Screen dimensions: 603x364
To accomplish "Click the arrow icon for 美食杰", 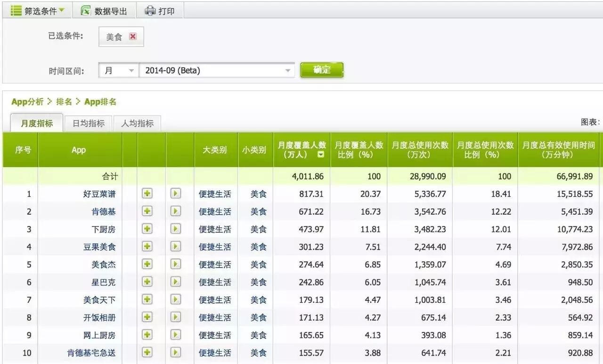I will click(x=176, y=264).
